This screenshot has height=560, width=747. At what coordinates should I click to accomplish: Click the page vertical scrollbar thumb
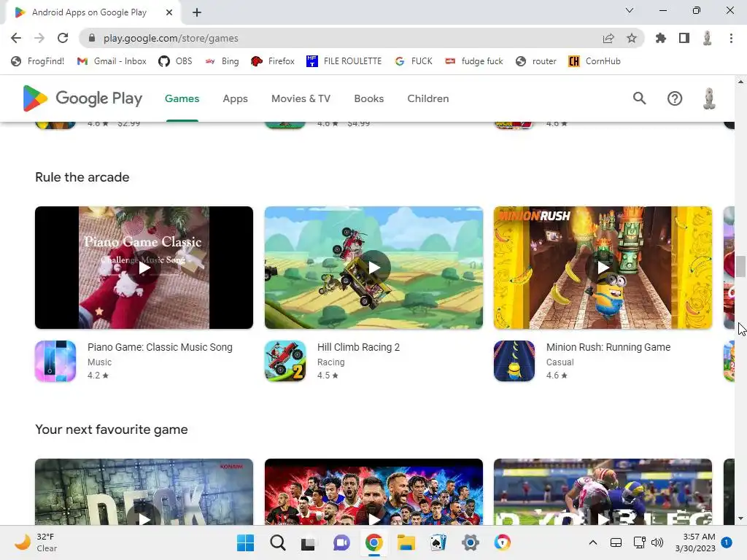coord(740,266)
